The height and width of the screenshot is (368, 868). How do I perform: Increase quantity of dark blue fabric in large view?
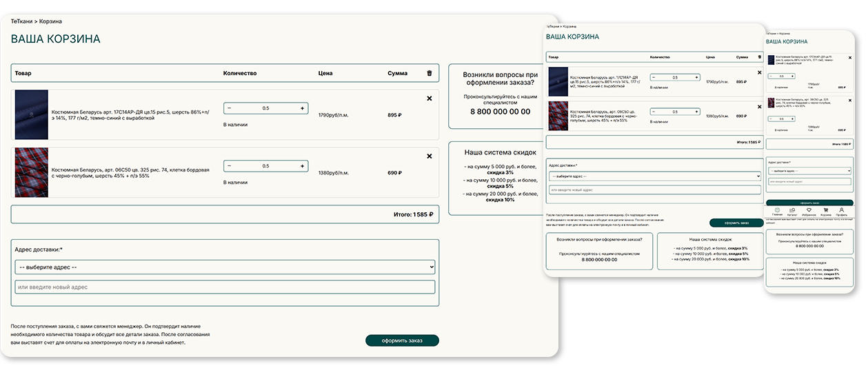[x=302, y=108]
